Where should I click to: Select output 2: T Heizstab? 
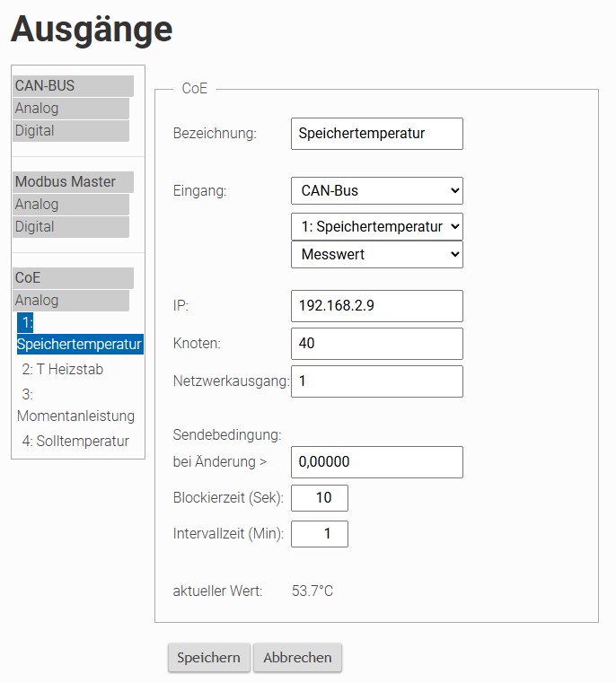(x=63, y=370)
